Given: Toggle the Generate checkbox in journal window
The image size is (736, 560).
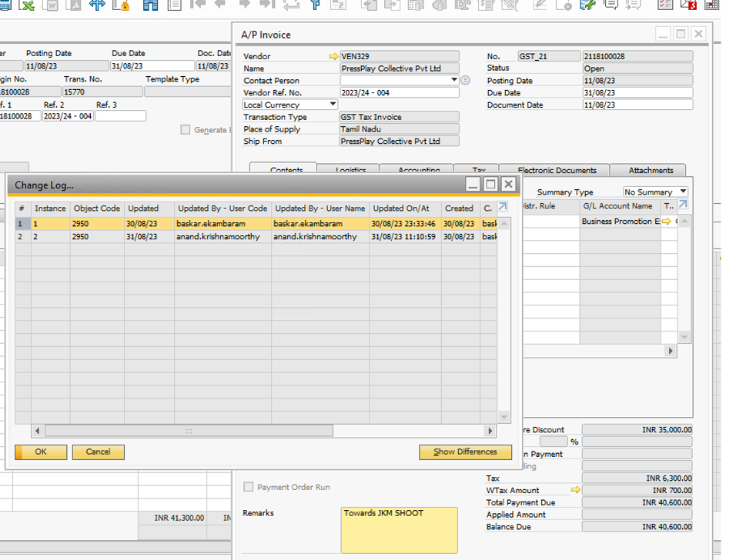Looking at the screenshot, I should pos(186,129).
